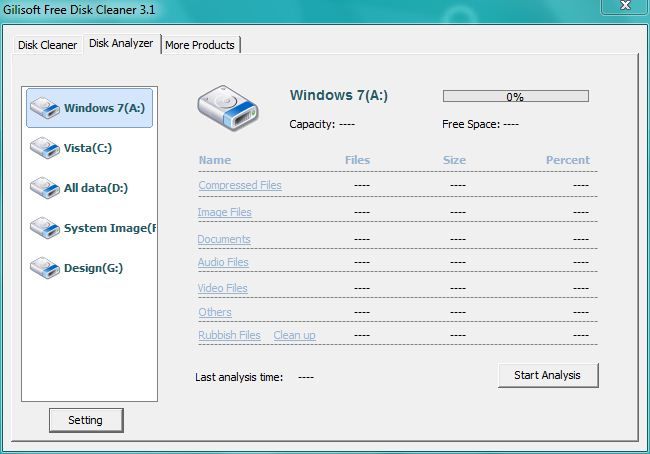Select the Disk Analyzer tab

pyautogui.click(x=120, y=44)
